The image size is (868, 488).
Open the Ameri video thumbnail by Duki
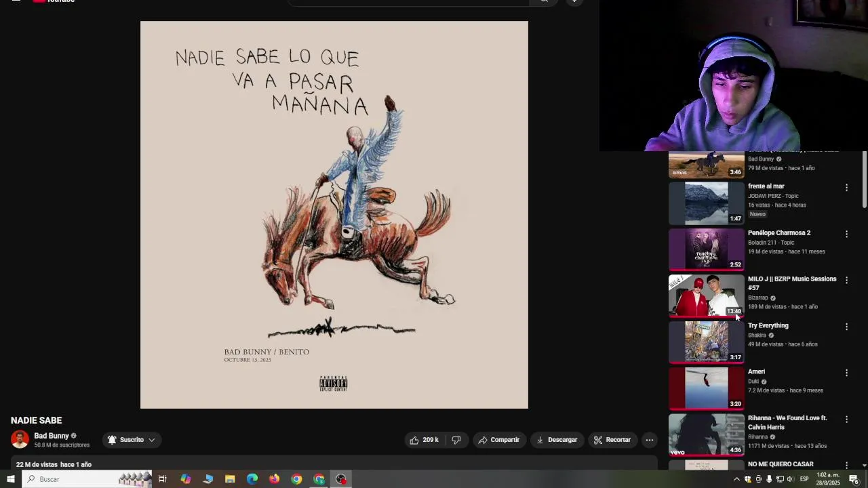click(706, 388)
